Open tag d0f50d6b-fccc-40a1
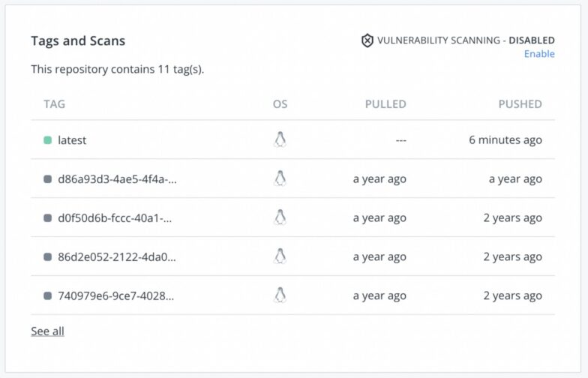This screenshot has height=378, width=588. [115, 218]
